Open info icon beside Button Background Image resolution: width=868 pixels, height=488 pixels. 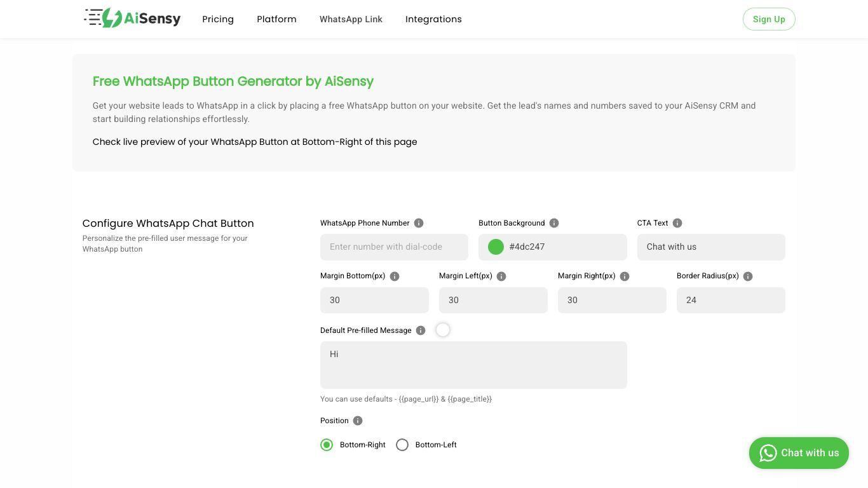coord(554,223)
